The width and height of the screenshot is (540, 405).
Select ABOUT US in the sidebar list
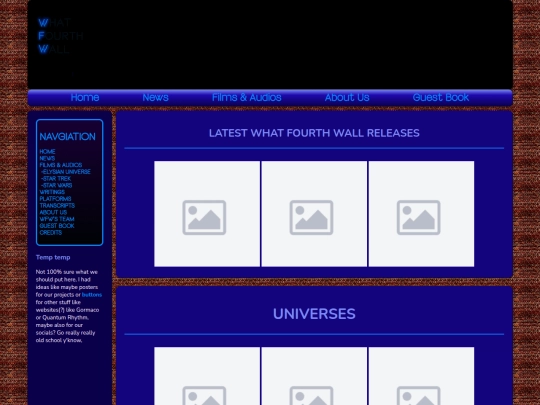53,212
